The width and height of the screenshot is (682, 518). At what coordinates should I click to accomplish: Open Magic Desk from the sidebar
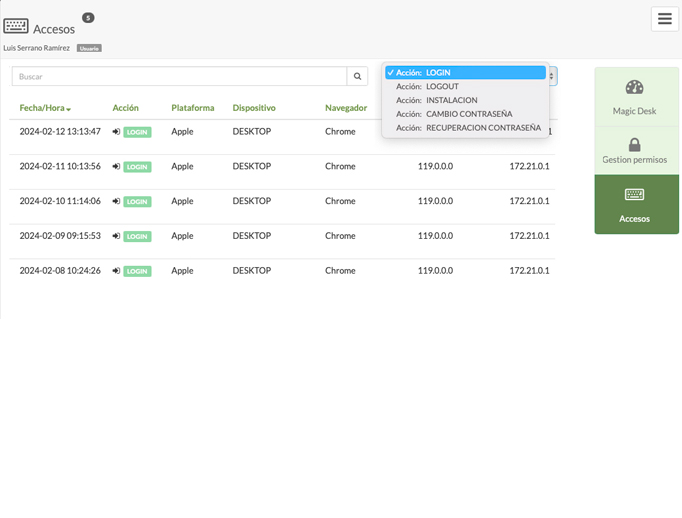pyautogui.click(x=636, y=98)
